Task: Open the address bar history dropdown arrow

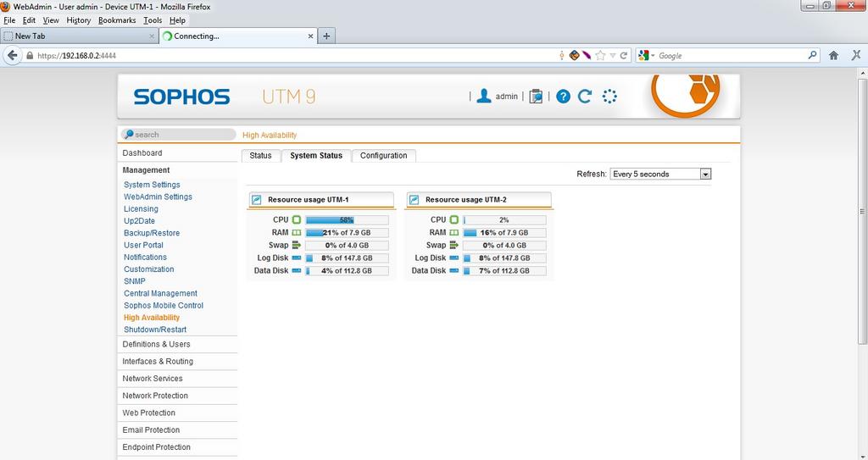Action: (x=613, y=55)
